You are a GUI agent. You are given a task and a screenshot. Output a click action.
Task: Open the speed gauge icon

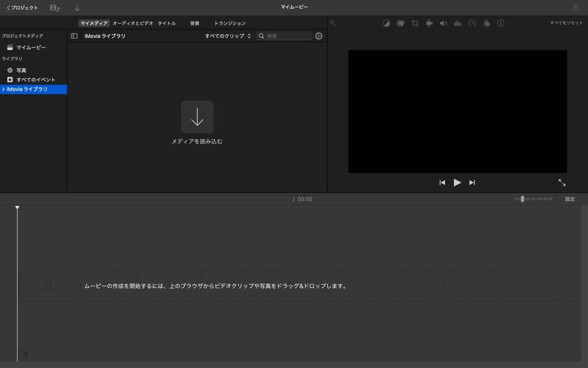click(472, 23)
